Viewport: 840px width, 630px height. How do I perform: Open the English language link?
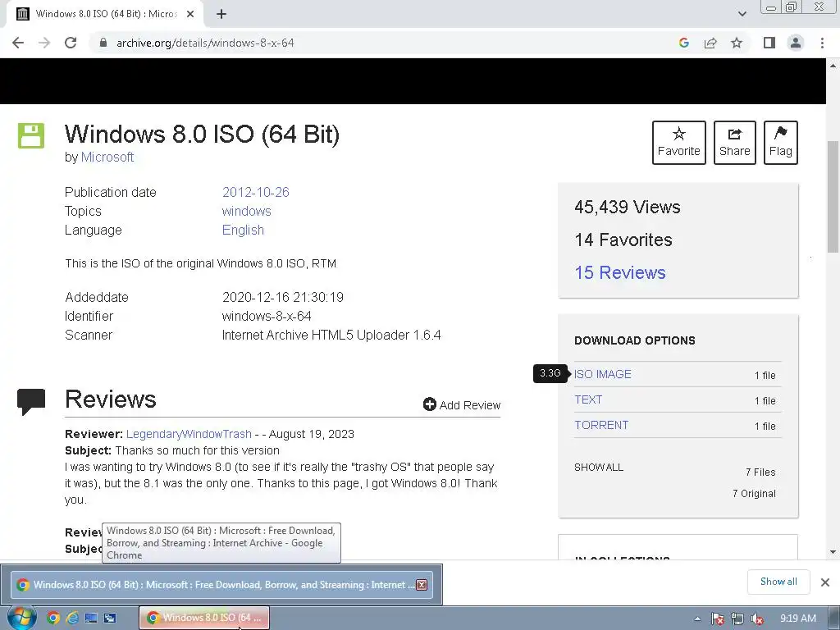pos(243,230)
